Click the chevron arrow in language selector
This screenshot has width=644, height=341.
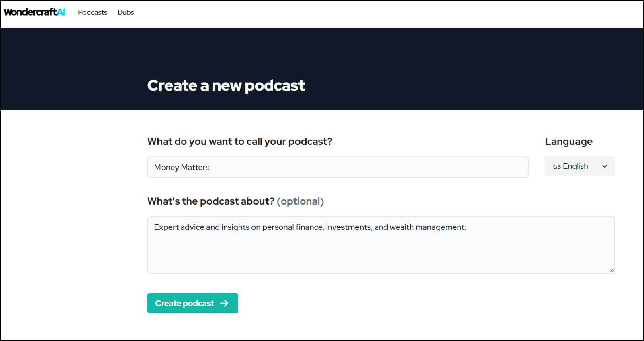point(604,166)
